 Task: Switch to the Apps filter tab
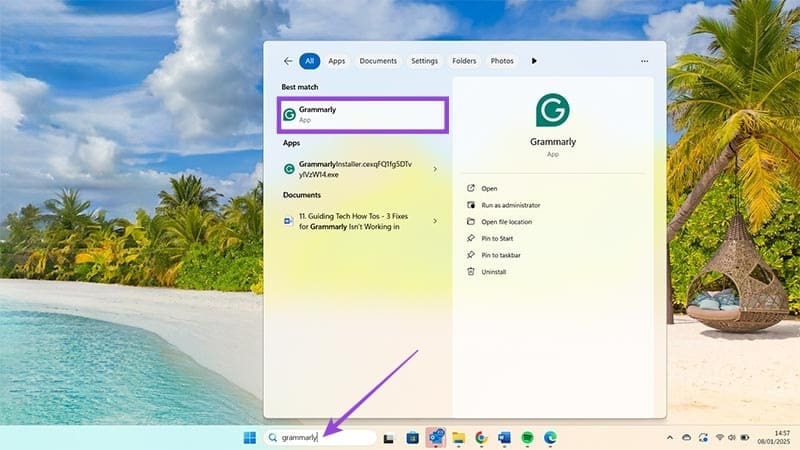coord(337,61)
